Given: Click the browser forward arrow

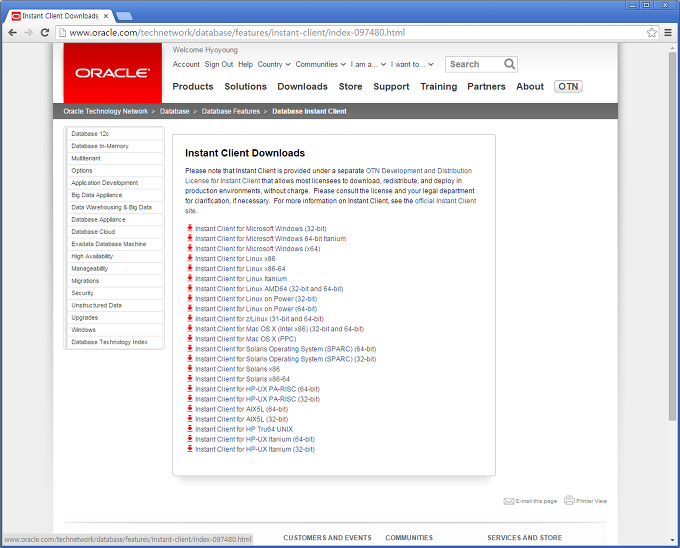Looking at the screenshot, I should pyautogui.click(x=29, y=33).
